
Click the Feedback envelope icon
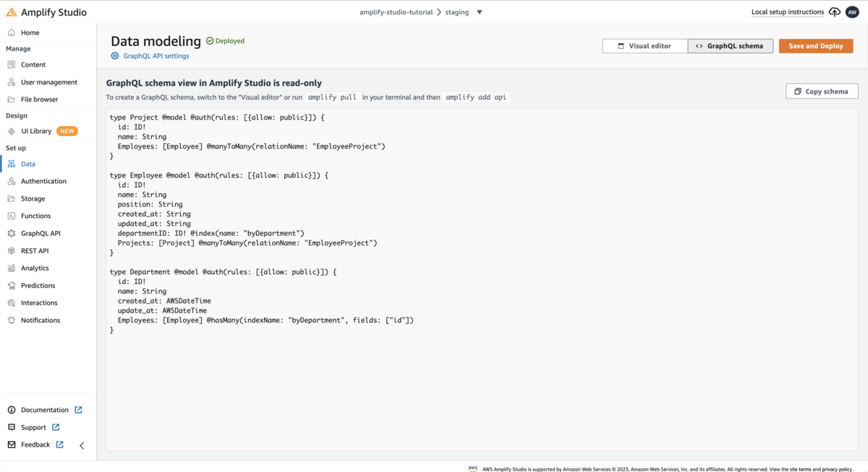coord(12,444)
